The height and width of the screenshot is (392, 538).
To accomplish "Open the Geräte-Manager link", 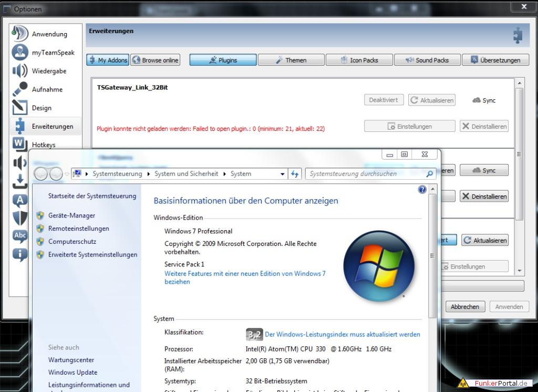I will point(71,215).
